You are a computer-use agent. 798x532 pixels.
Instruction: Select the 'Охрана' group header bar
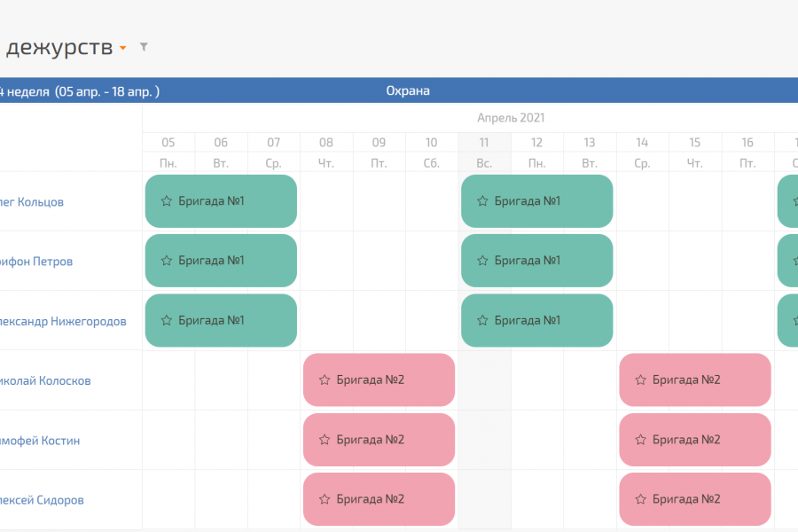point(408,90)
